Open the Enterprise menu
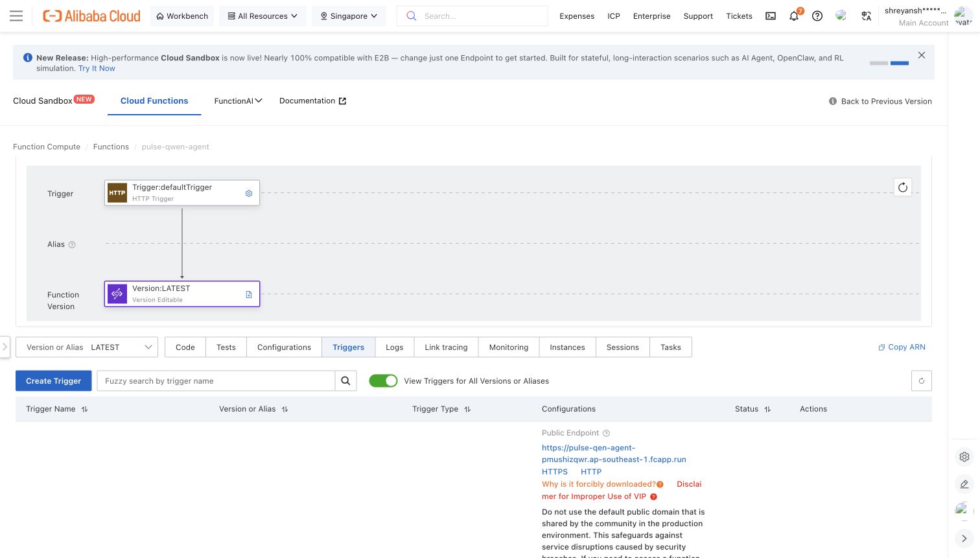 (x=651, y=16)
